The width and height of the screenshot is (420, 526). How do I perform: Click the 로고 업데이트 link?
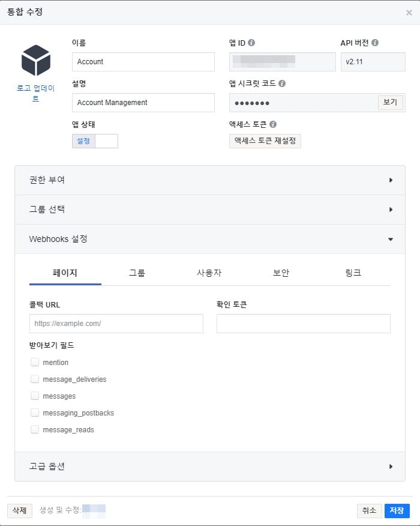point(35,93)
